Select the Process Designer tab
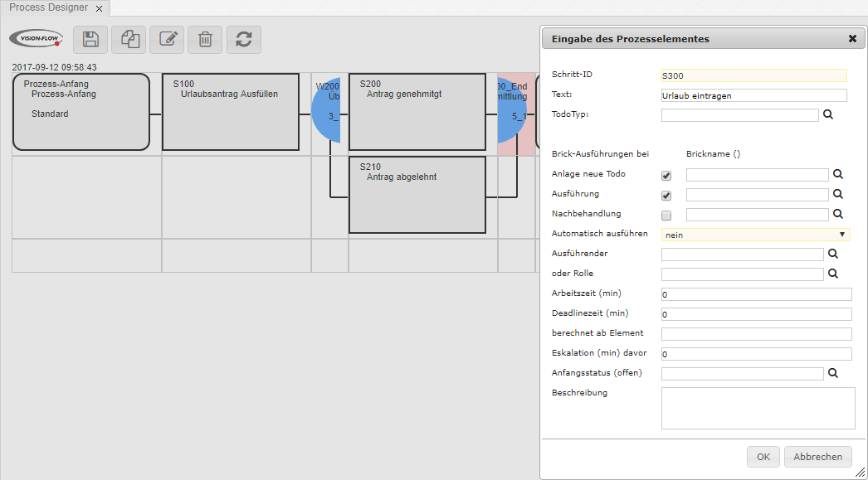Viewport: 868px width, 480px height. (x=48, y=7)
